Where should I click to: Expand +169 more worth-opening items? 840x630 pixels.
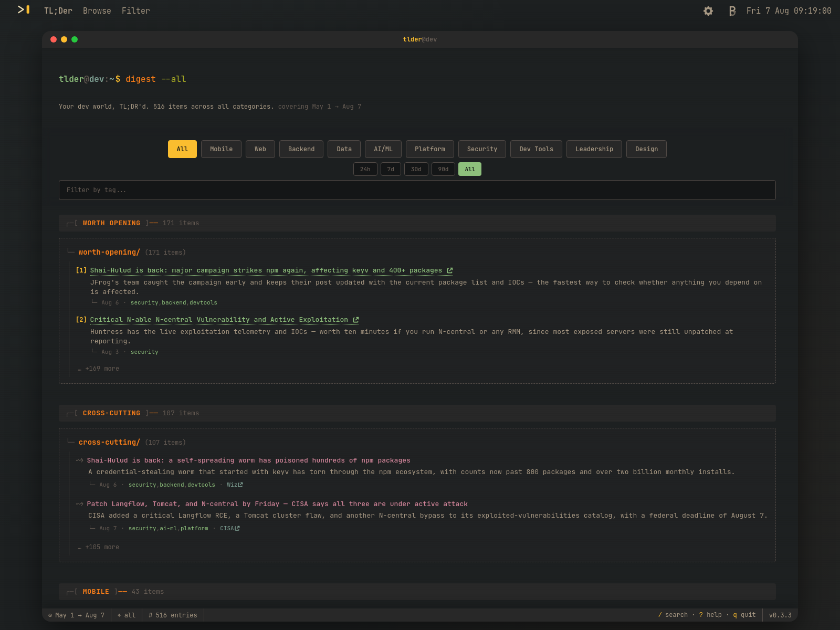[99, 369]
